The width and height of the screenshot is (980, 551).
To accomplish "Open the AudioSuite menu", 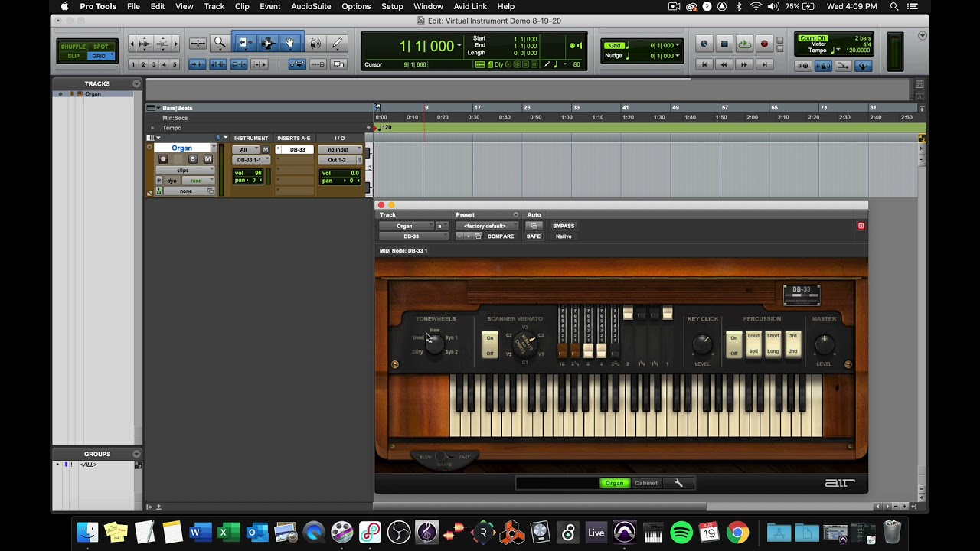I will click(311, 6).
